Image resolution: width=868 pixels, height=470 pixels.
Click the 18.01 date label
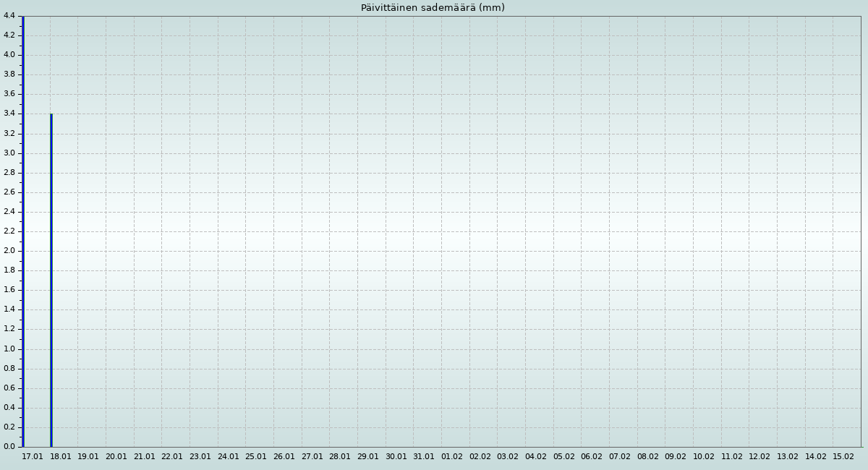pos(61,457)
